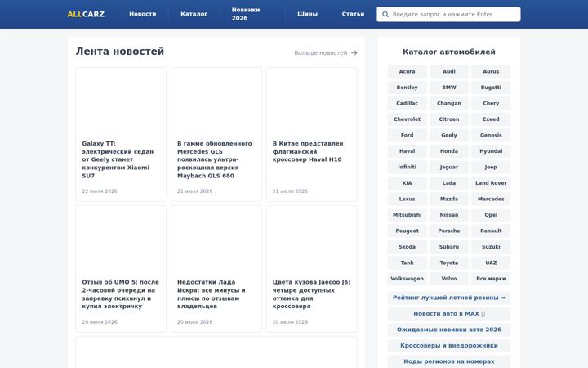Open the Шины menu item
This screenshot has height=368, width=588.
click(x=308, y=14)
